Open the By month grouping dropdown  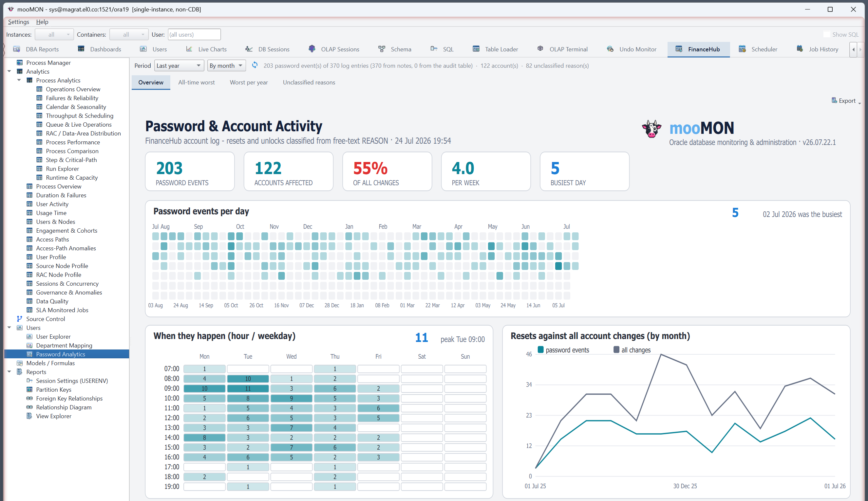coord(226,65)
